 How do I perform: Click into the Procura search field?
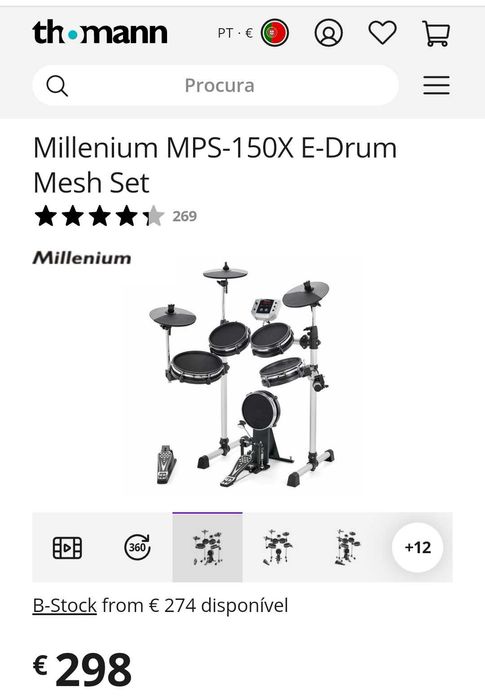215,85
